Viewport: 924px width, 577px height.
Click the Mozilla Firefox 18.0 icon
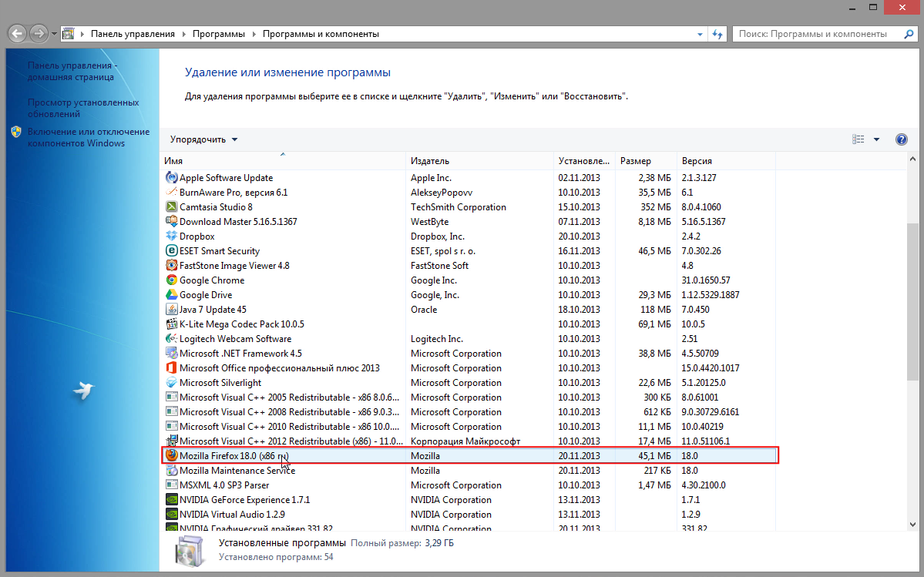click(172, 456)
